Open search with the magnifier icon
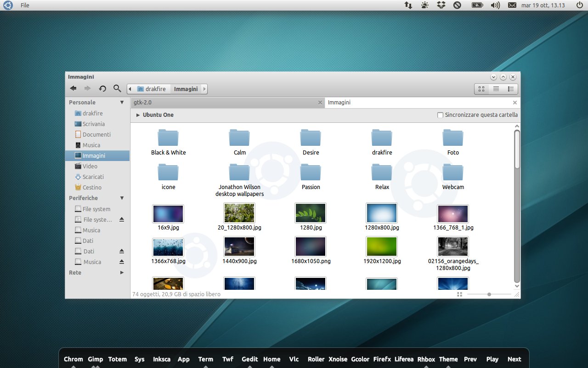The height and width of the screenshot is (368, 588). point(117,88)
